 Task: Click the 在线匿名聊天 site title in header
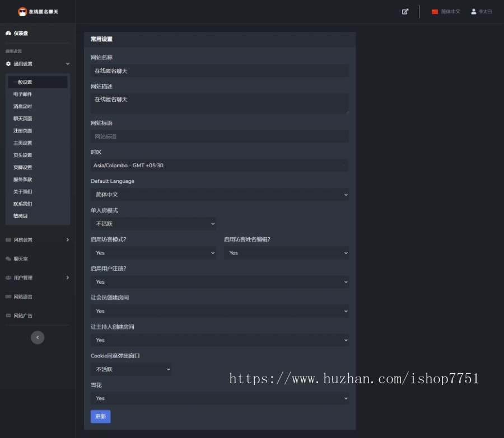pos(43,12)
